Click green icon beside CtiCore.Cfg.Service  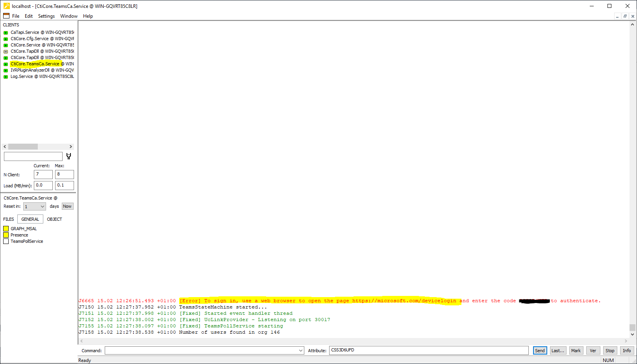click(6, 39)
